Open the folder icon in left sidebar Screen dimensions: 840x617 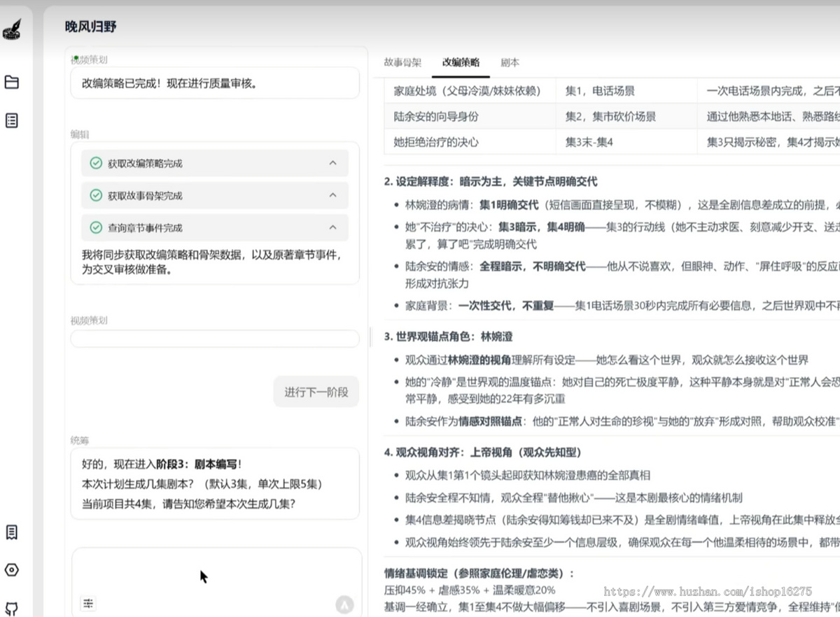click(11, 82)
